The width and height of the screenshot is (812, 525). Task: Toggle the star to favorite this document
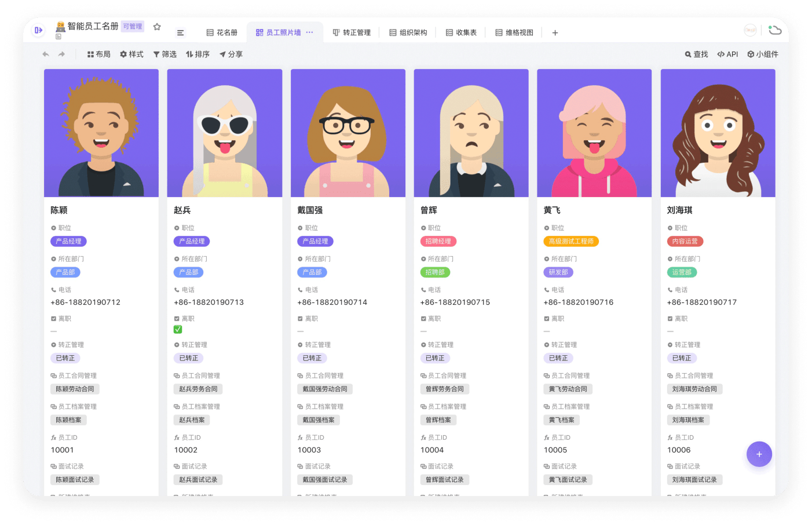tap(157, 26)
